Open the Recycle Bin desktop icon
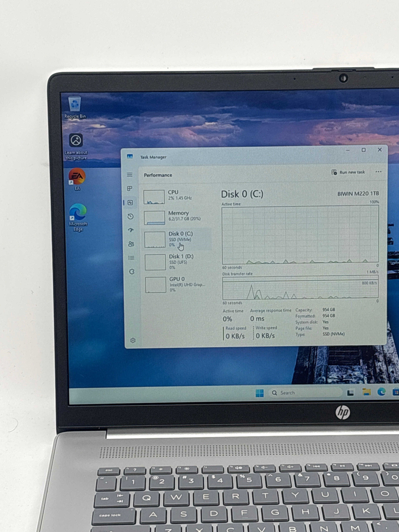The height and width of the screenshot is (532, 399). (x=75, y=108)
